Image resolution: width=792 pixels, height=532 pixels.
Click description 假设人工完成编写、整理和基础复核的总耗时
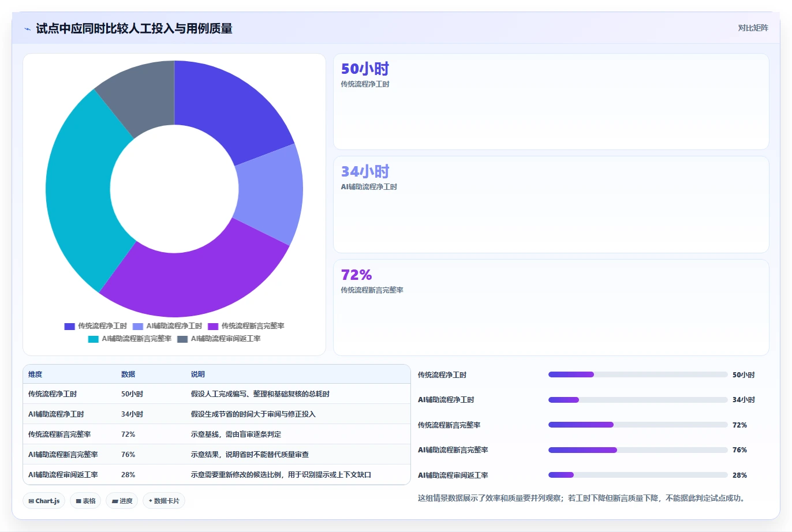pos(260,394)
